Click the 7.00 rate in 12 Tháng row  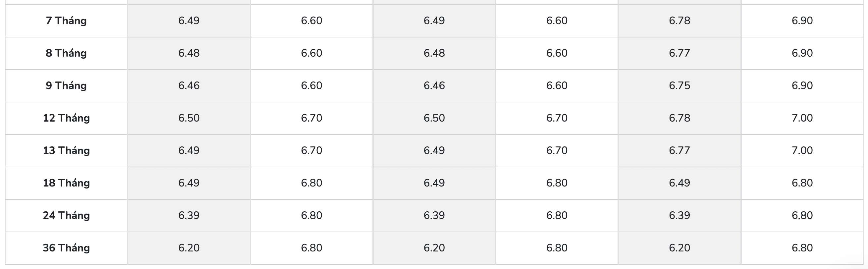[802, 118]
